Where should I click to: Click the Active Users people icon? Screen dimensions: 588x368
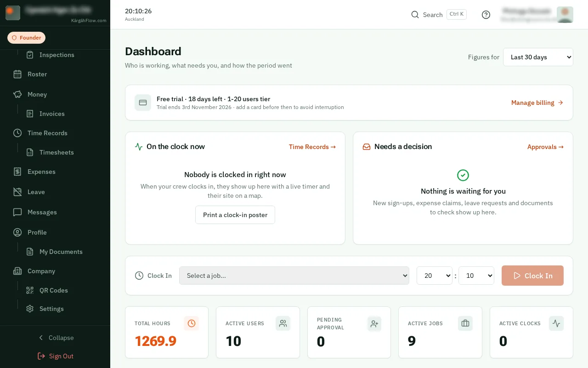coord(283,323)
